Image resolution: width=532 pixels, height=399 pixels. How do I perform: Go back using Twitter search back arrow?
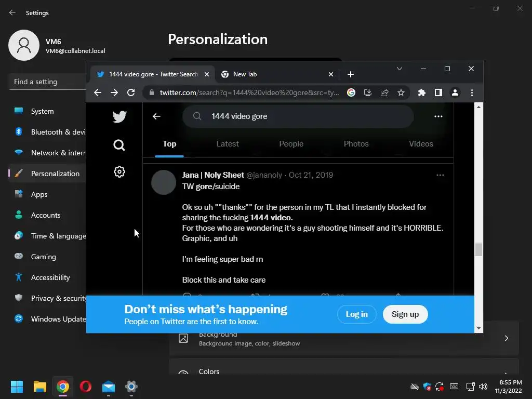[156, 116]
